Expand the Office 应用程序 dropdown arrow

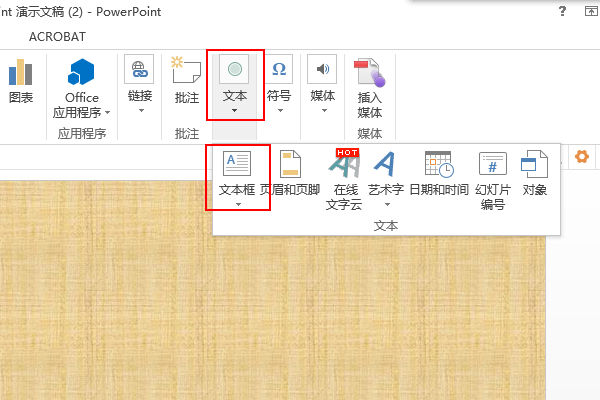[x=108, y=113]
